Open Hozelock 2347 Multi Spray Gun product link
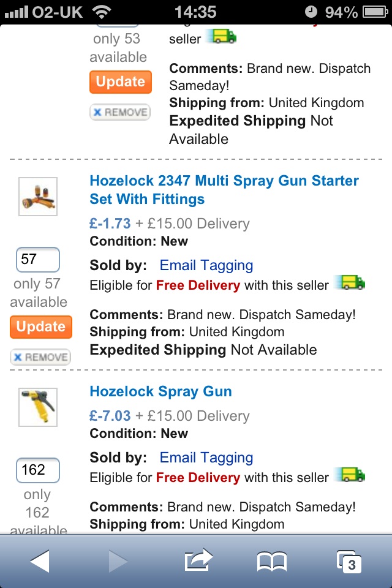The image size is (392, 588). click(224, 190)
